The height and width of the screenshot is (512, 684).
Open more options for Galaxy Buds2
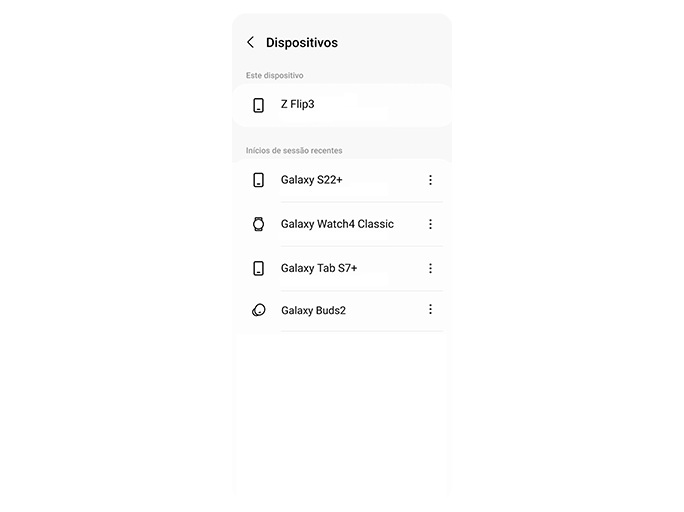pos(430,310)
